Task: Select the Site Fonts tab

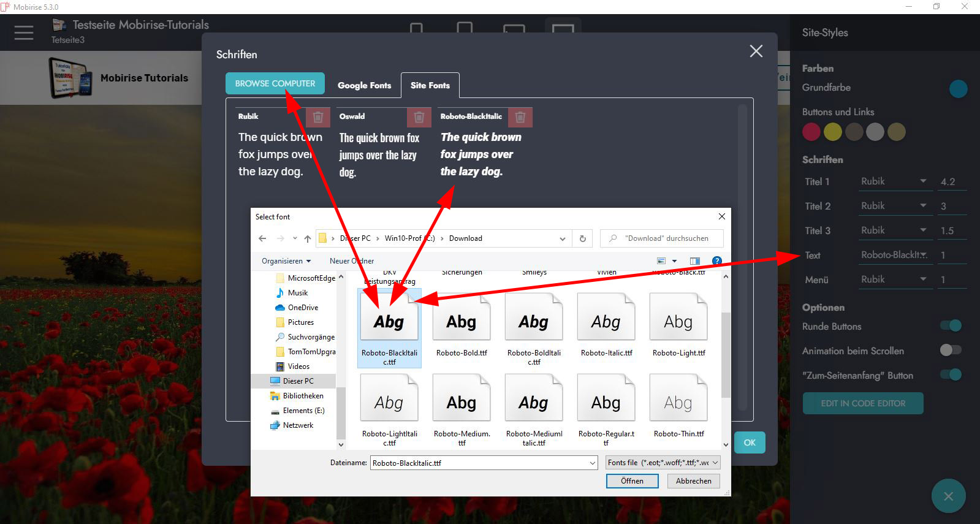Action: (x=430, y=86)
